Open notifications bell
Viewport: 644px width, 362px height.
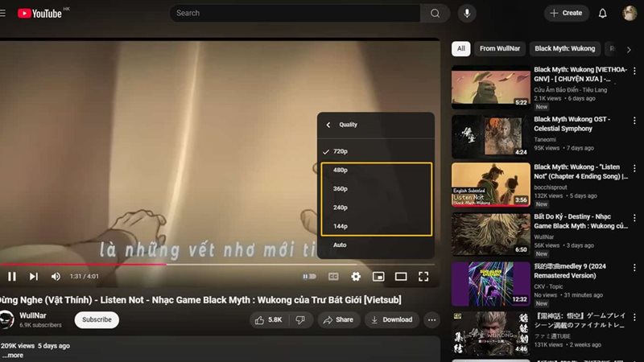click(602, 13)
